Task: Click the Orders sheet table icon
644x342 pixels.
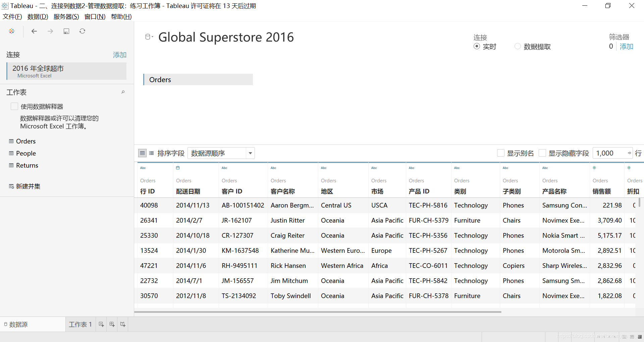Action: point(11,141)
